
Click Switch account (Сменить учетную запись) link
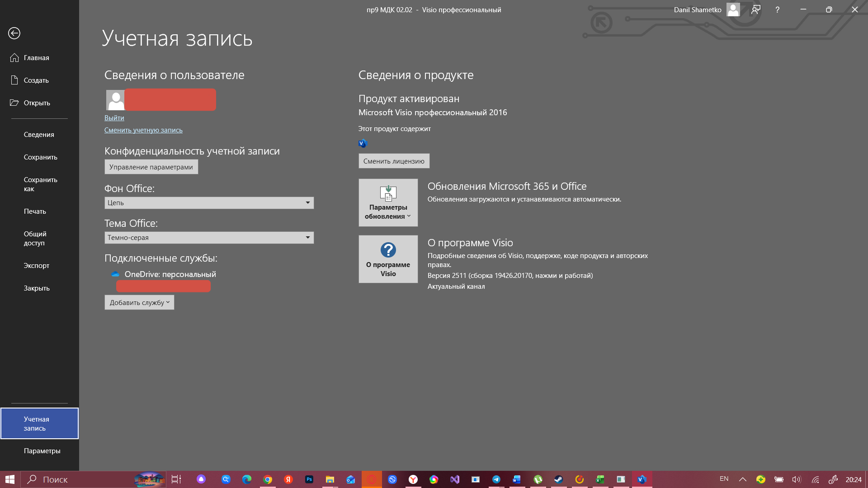coord(143,130)
